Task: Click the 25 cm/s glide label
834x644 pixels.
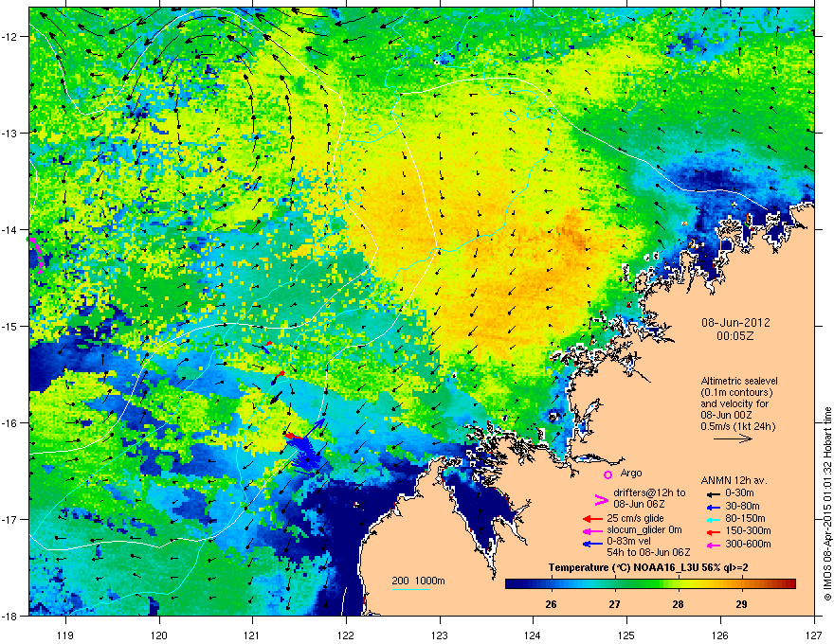Action: [x=635, y=518]
